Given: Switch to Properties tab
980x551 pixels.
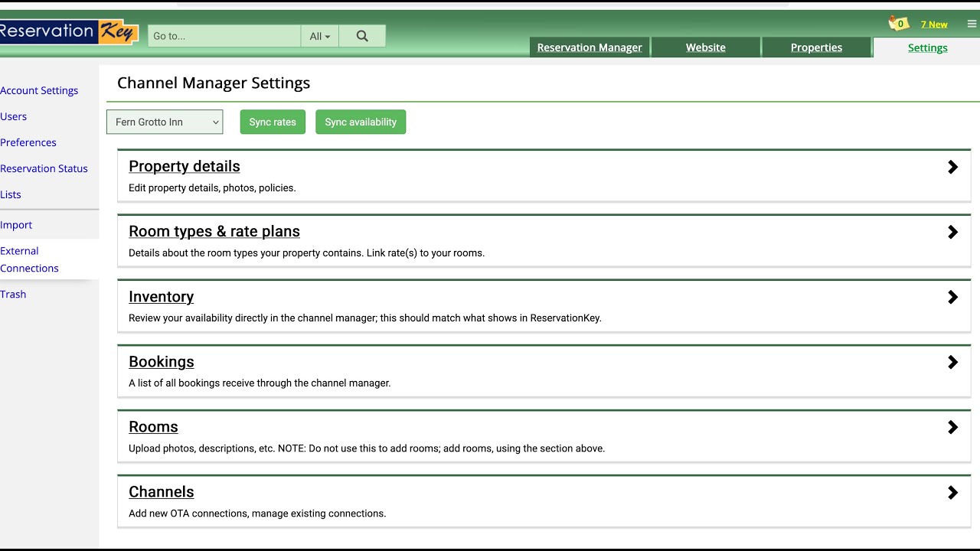Looking at the screenshot, I should pos(816,47).
